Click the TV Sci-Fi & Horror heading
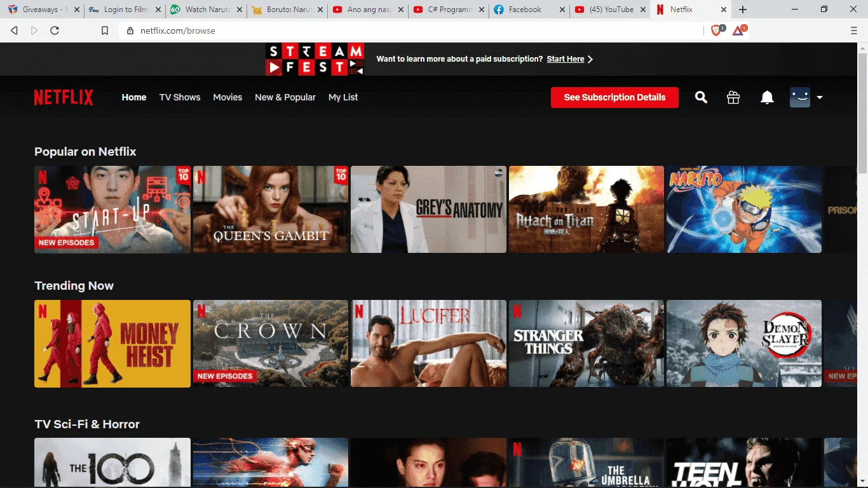The width and height of the screenshot is (868, 488). (x=87, y=424)
